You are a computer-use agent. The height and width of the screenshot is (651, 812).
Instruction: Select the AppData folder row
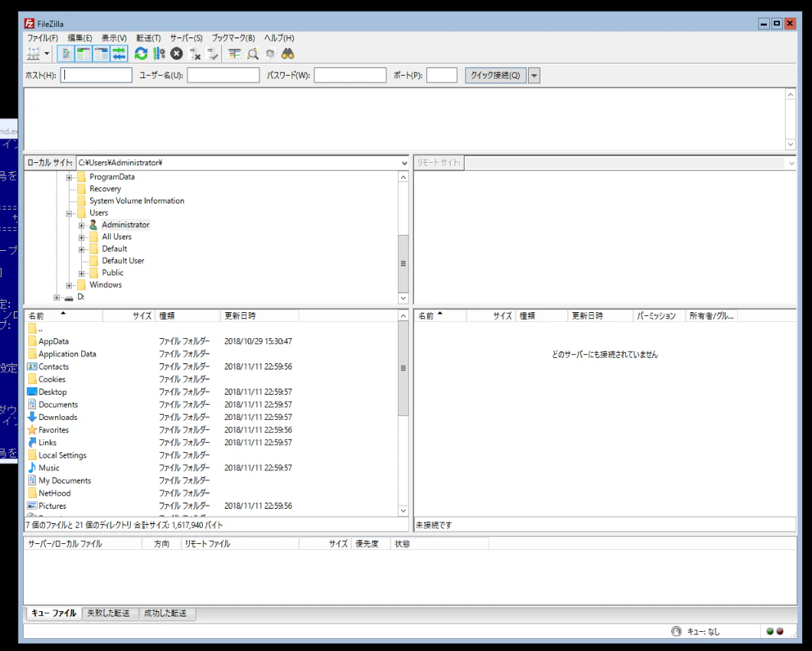pos(212,341)
